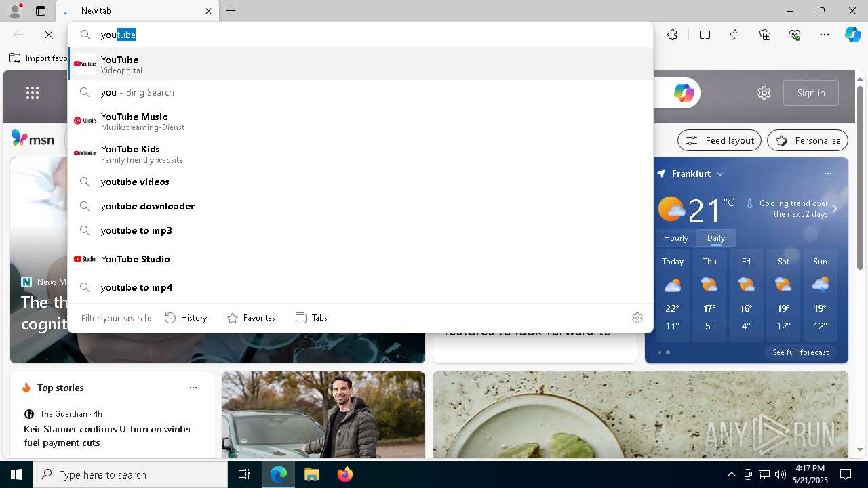
Task: Click taskbar search box
Action: (130, 474)
